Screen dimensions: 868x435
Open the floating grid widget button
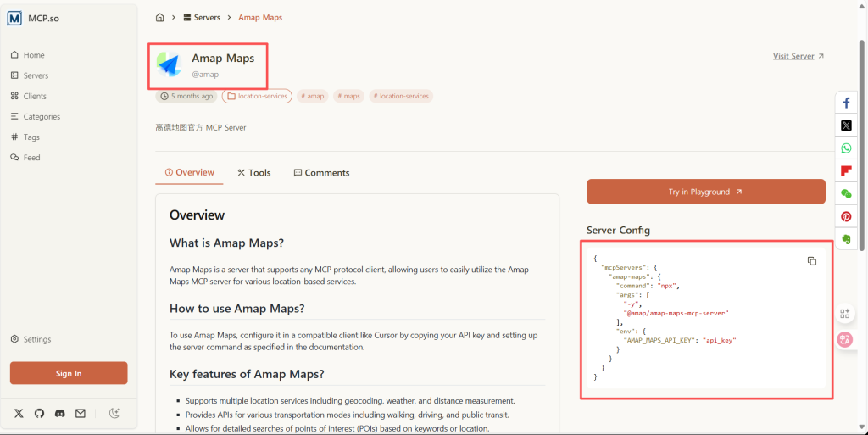[x=844, y=313]
